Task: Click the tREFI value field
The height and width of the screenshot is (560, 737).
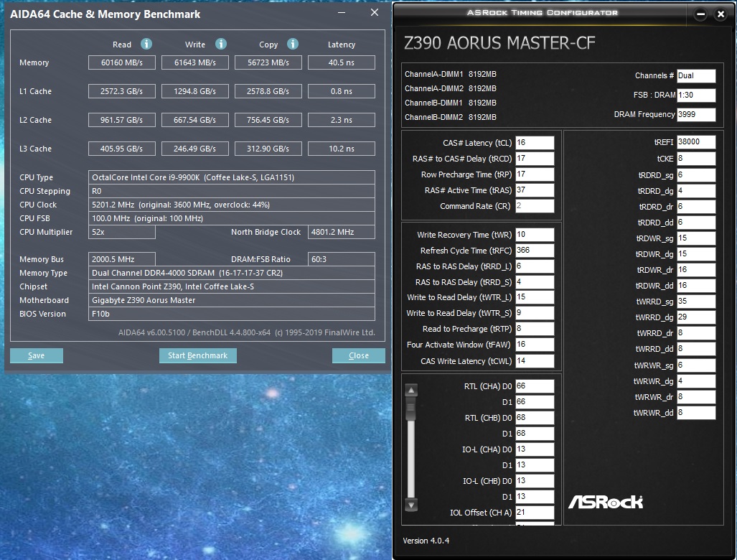Action: click(696, 142)
